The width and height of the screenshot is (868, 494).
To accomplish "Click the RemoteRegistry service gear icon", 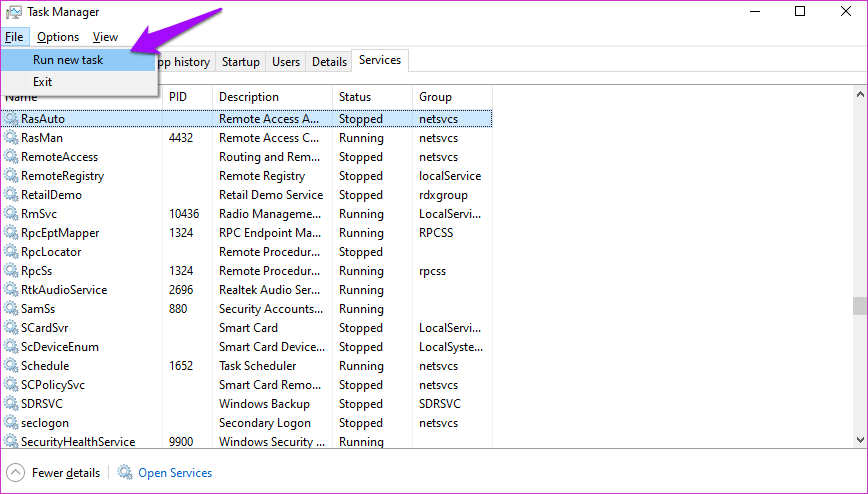I will click(12, 176).
